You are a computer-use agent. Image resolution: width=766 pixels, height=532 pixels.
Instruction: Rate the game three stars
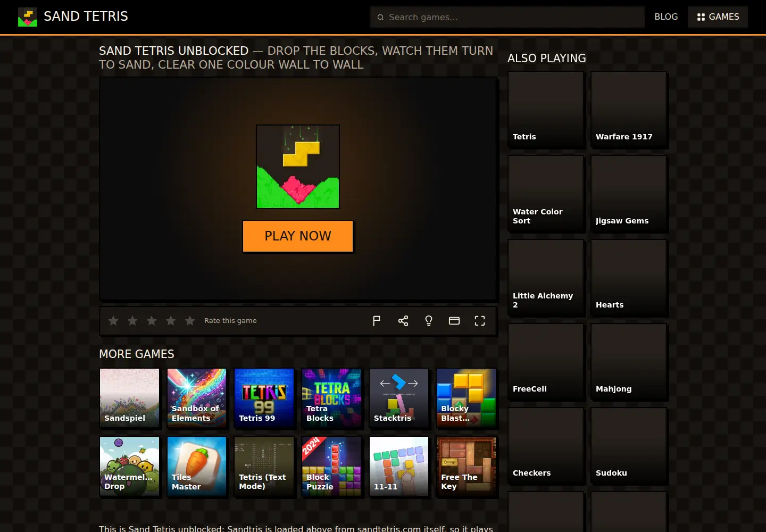coord(152,320)
